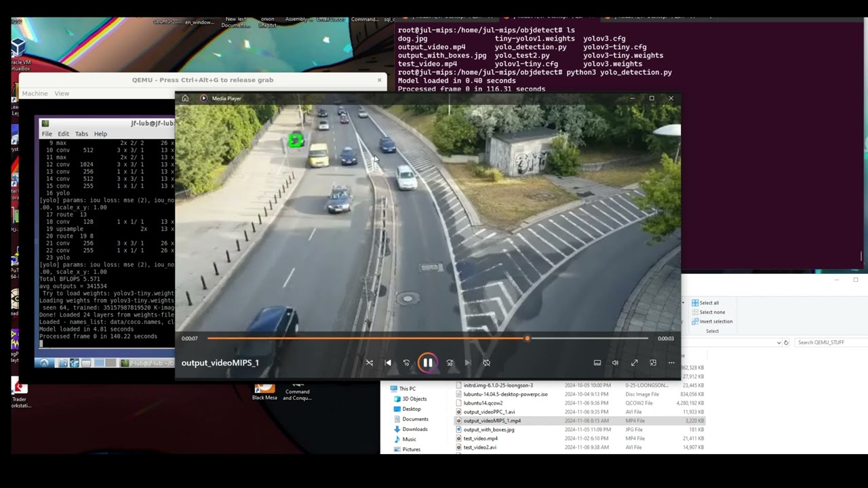Image resolution: width=868 pixels, height=488 pixels.
Task: Go to Media Player home
Action: 185,98
